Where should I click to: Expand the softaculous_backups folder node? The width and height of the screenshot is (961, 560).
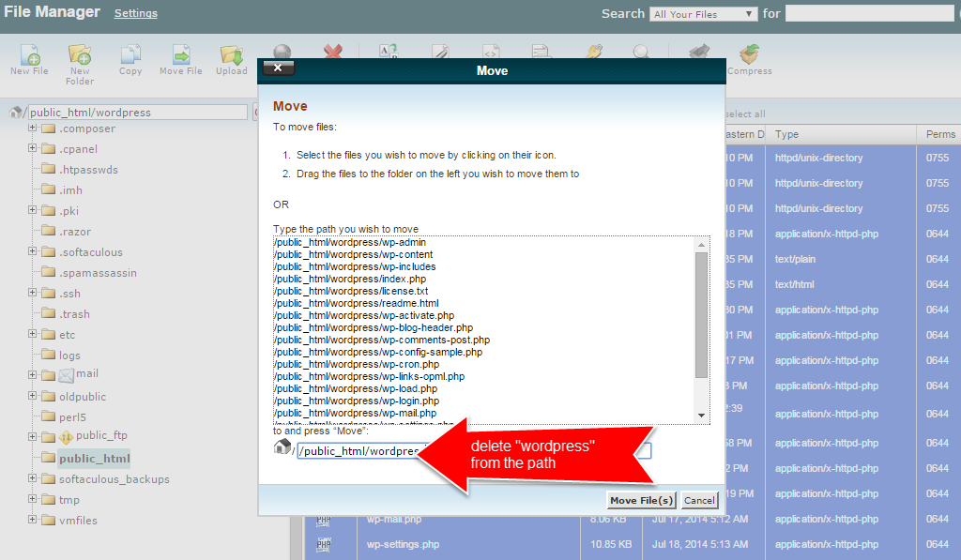(x=33, y=478)
